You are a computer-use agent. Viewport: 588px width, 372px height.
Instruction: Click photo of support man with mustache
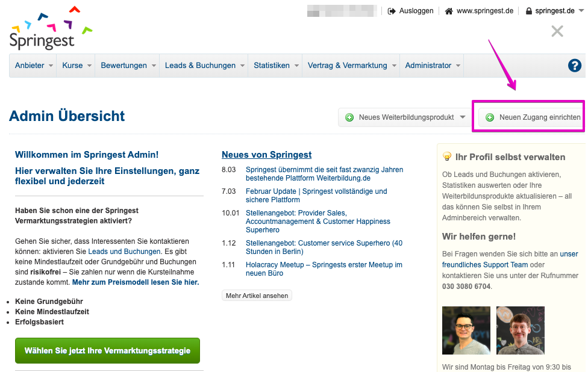click(x=520, y=330)
